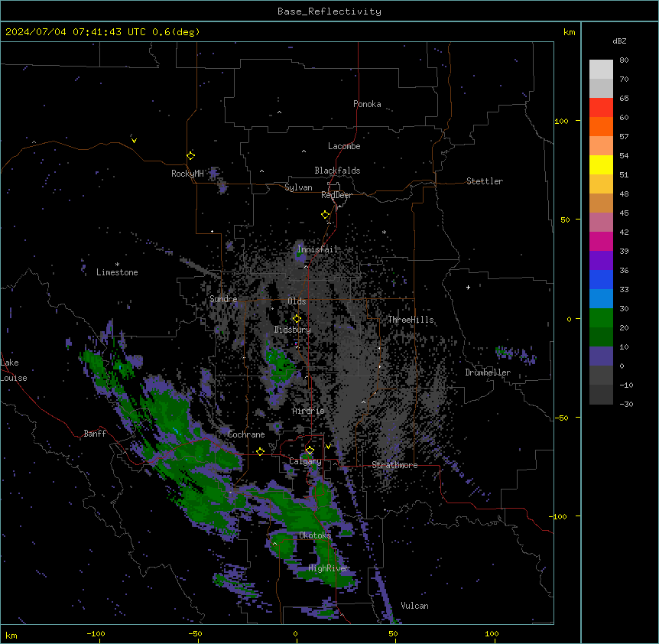
Task: Click the asterisk marker above Limestone
Action: click(117, 265)
